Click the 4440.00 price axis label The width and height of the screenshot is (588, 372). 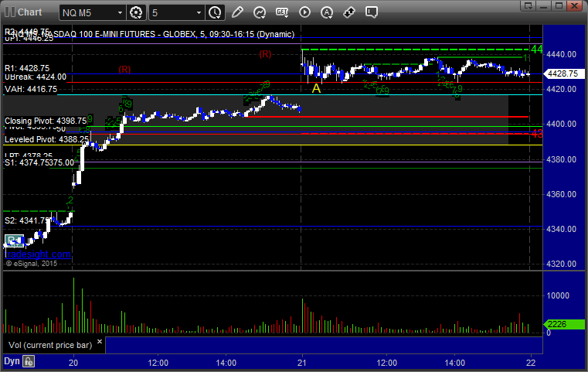(562, 54)
